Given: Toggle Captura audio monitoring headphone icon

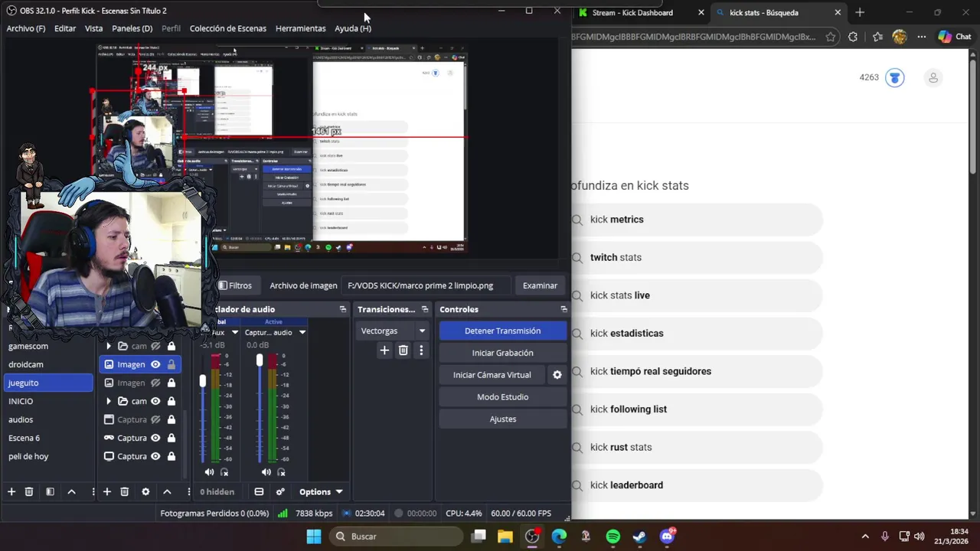Looking at the screenshot, I should [282, 472].
